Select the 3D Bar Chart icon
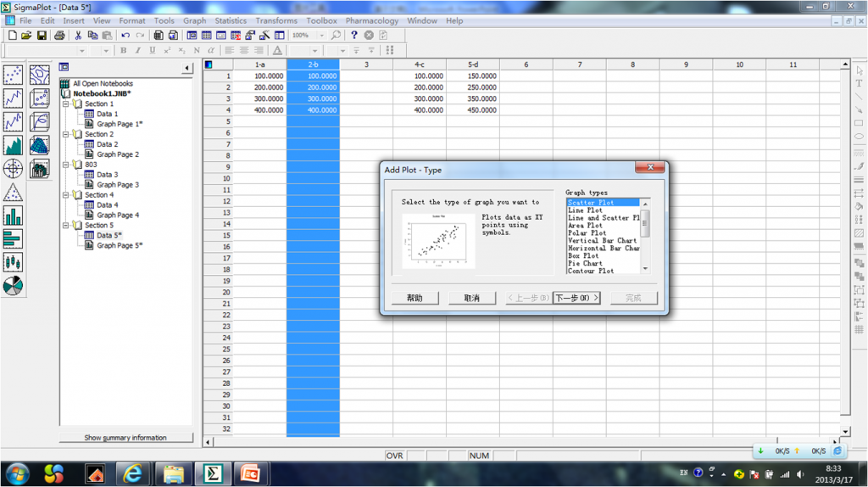Image resolution: width=868 pixels, height=487 pixels. pyautogui.click(x=39, y=169)
